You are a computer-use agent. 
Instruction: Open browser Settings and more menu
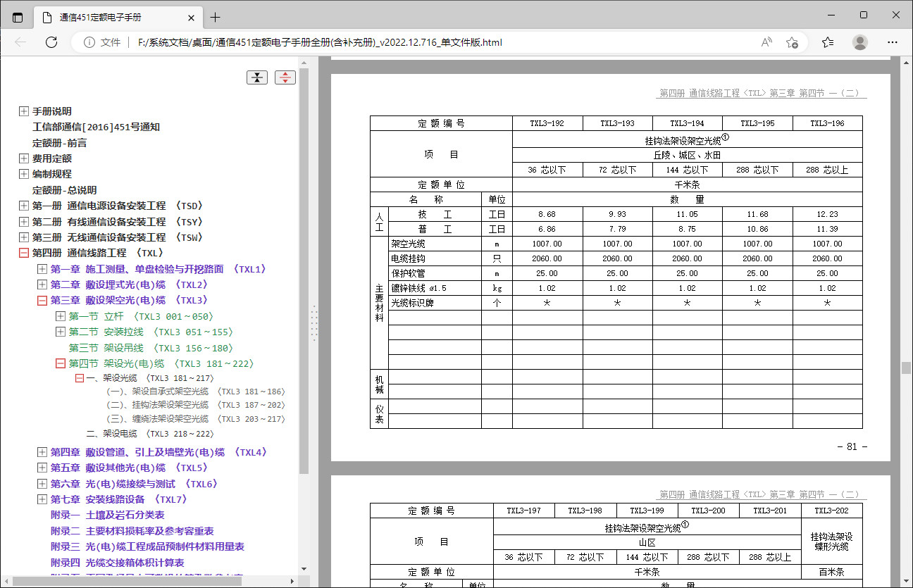click(x=893, y=42)
